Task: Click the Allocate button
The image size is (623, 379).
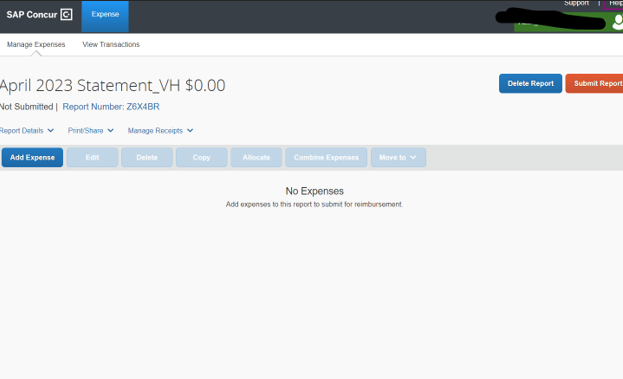Action: (256, 157)
